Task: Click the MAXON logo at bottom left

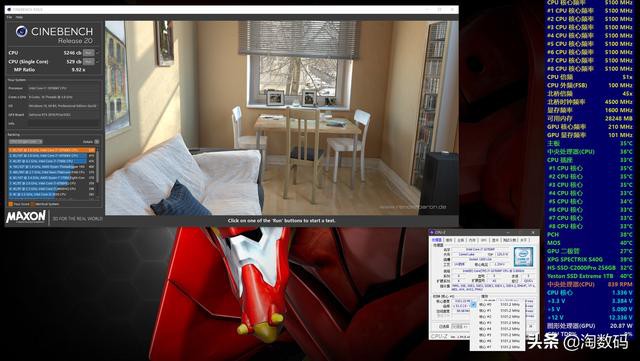Action: (26, 217)
